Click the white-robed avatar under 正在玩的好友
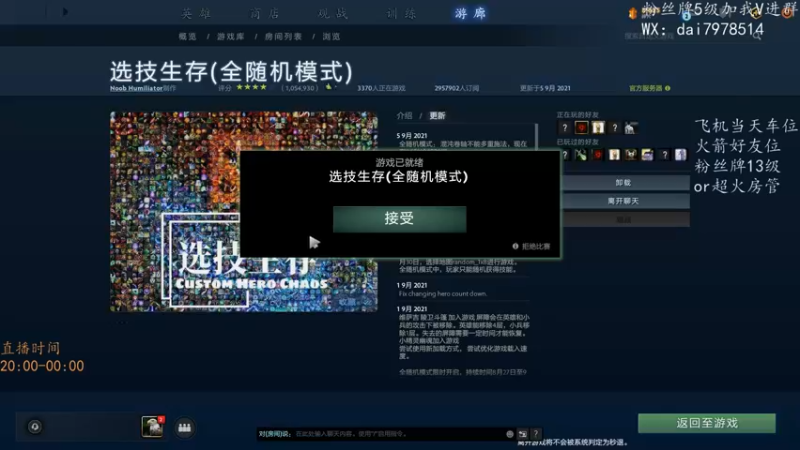This screenshot has height=450, width=800. (x=598, y=128)
